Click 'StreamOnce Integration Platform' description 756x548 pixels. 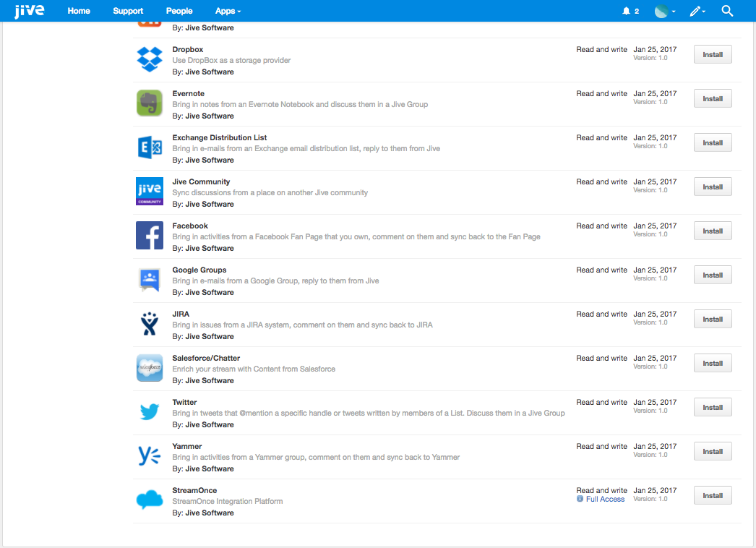228,501
